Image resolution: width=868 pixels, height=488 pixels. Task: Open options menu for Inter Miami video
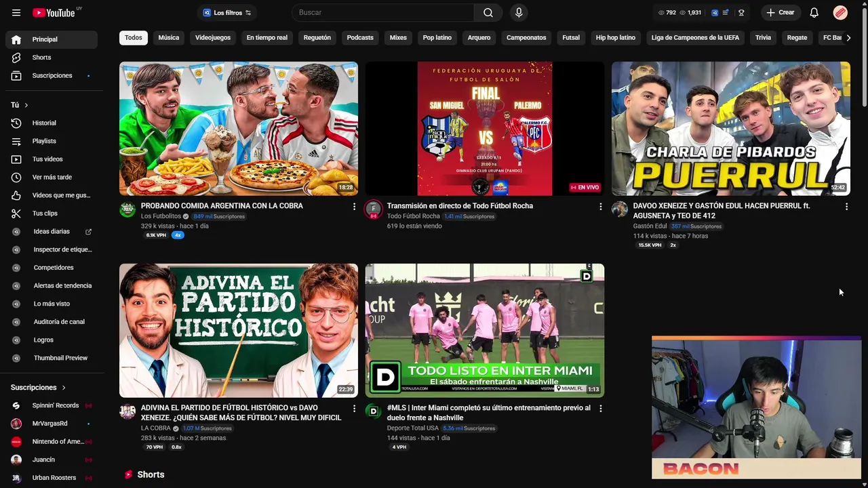tap(600, 409)
